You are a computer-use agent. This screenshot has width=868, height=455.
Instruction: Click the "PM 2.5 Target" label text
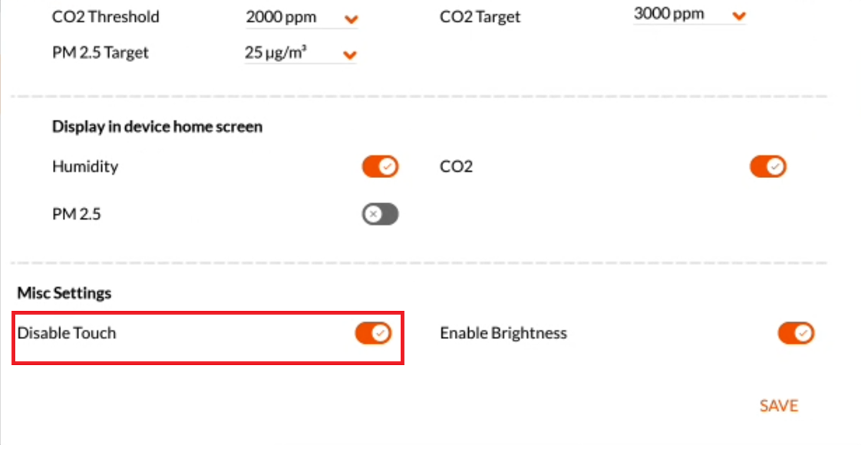coord(101,53)
